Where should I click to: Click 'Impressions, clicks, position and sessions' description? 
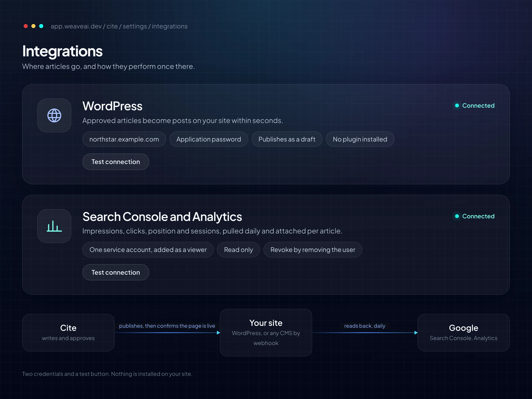click(x=212, y=231)
